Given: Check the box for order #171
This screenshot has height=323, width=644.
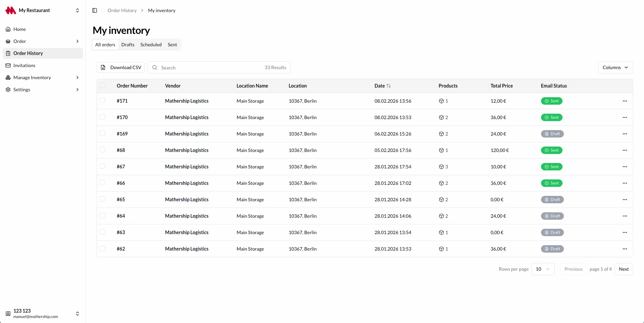Looking at the screenshot, I should coord(102,101).
